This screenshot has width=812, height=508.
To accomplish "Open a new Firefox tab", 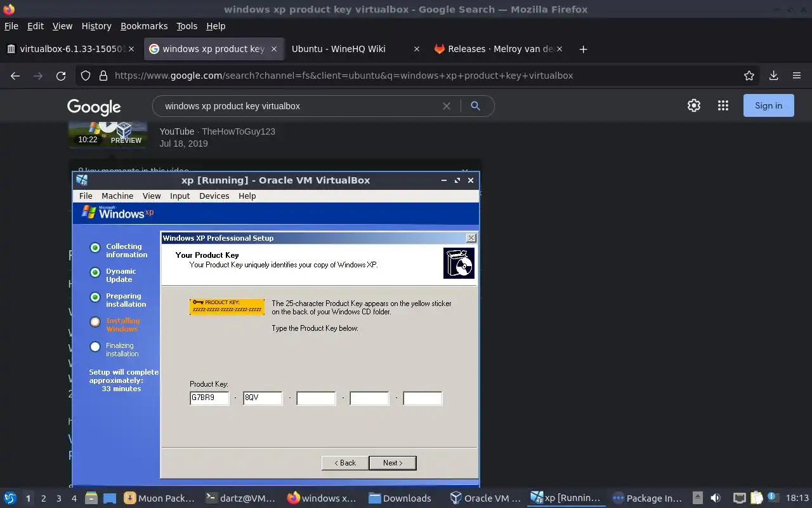I will coord(583,49).
